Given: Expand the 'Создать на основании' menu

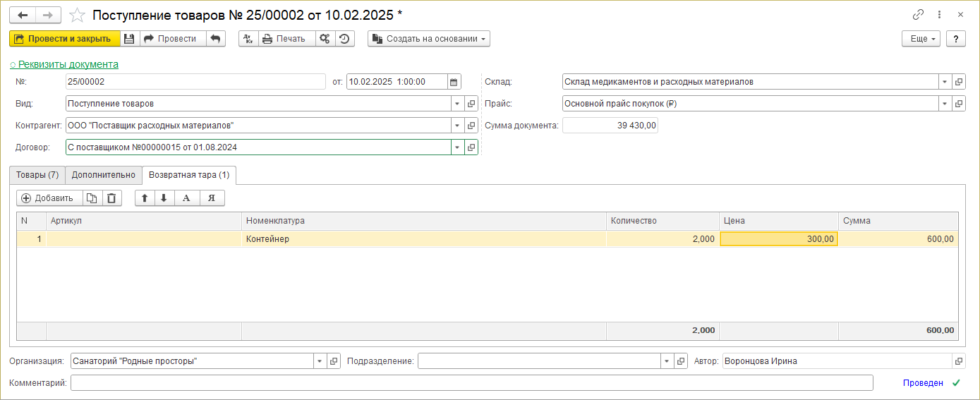Looking at the screenshot, I should (x=428, y=39).
